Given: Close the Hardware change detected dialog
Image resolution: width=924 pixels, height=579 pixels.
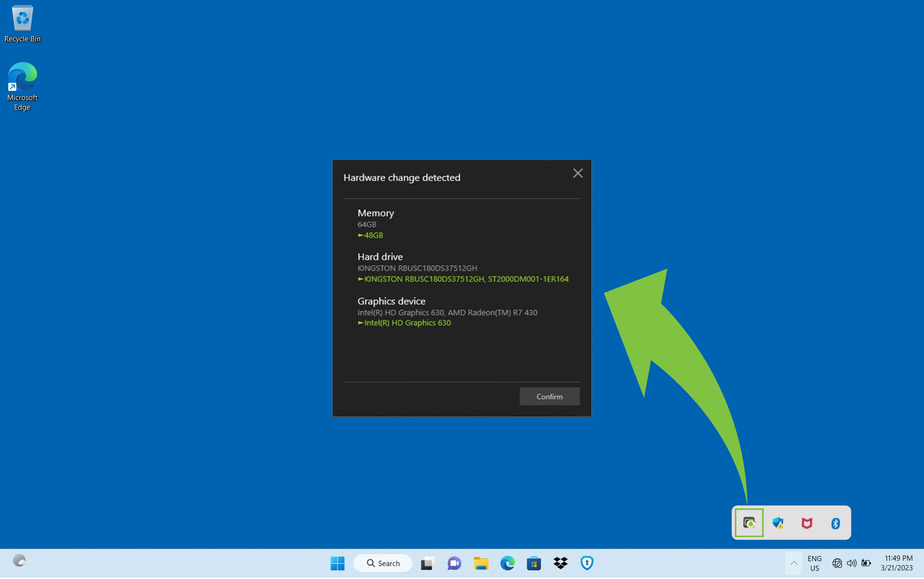Looking at the screenshot, I should pyautogui.click(x=577, y=173).
